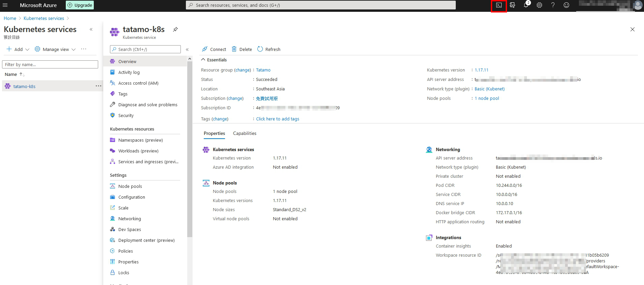644x285 pixels.
Task: Click Refresh in the command bar
Action: click(x=269, y=49)
